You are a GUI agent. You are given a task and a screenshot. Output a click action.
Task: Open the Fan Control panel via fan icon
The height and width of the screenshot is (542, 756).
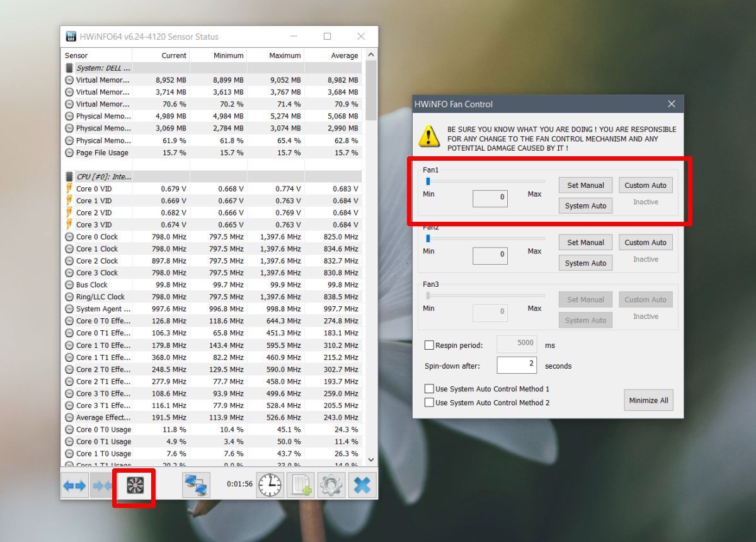134,485
